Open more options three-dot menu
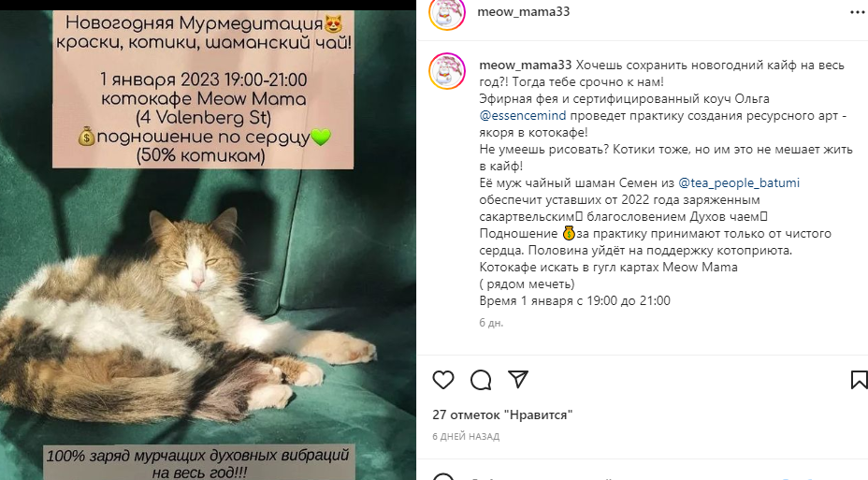Image resolution: width=868 pixels, height=480 pixels. 859,11
